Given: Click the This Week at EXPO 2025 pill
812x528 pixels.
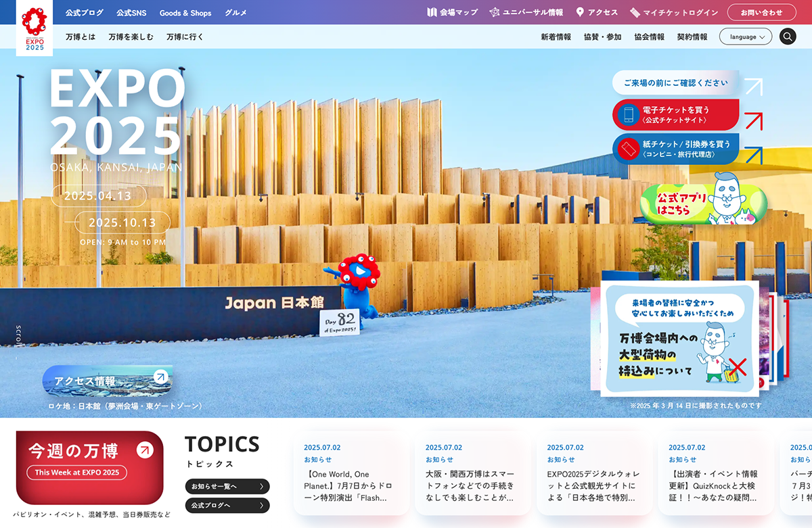Looking at the screenshot, I should (x=76, y=473).
